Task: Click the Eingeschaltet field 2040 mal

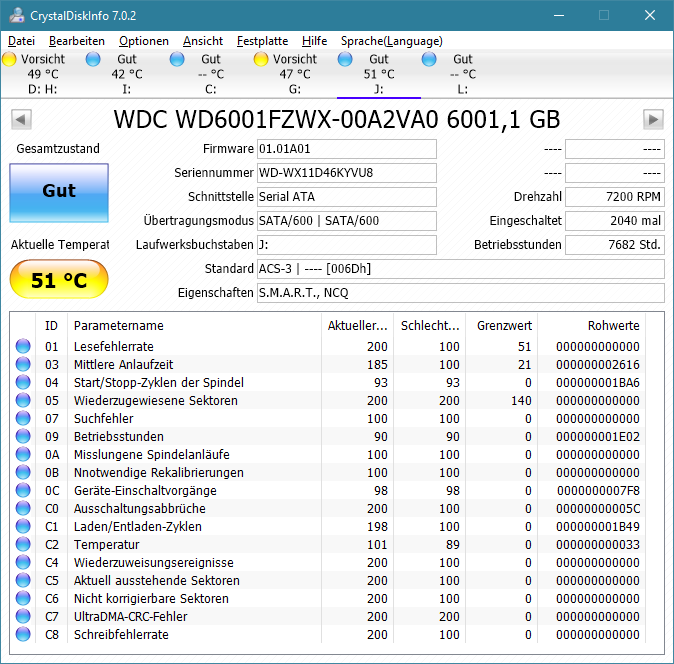Action: [x=615, y=221]
